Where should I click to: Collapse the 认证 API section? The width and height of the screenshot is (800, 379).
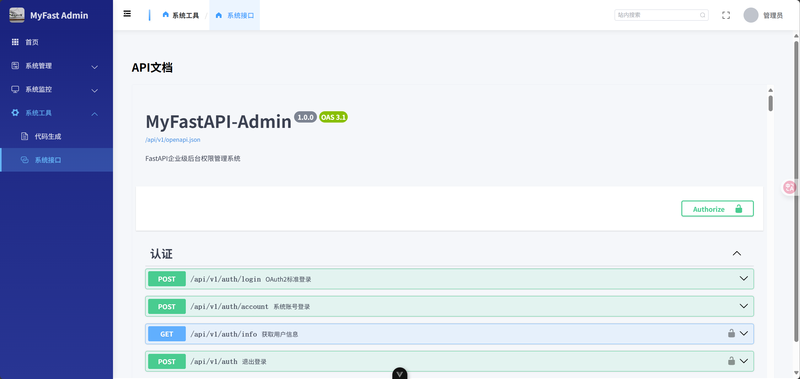coord(737,254)
